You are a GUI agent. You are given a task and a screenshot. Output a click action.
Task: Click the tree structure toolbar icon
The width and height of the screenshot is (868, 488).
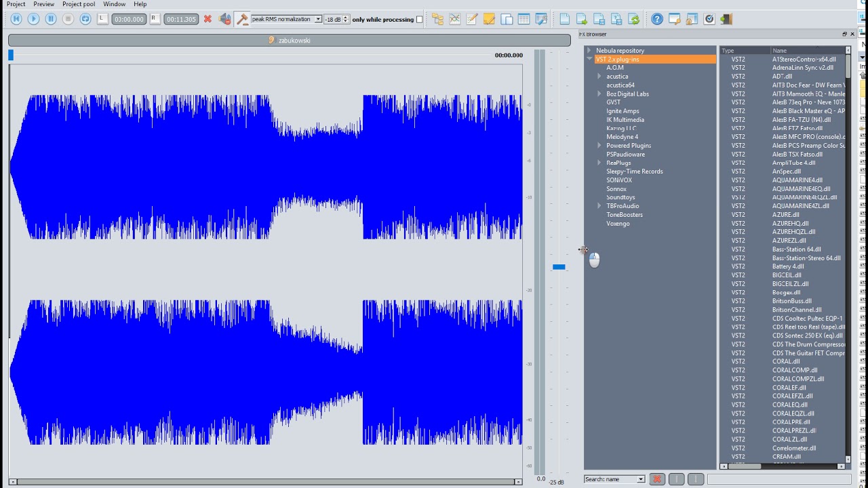[x=437, y=19]
